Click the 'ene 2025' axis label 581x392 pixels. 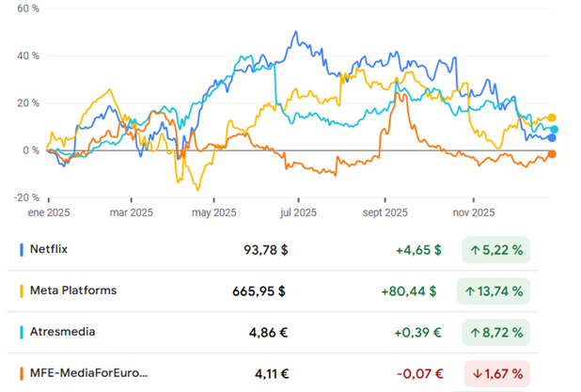click(x=47, y=212)
